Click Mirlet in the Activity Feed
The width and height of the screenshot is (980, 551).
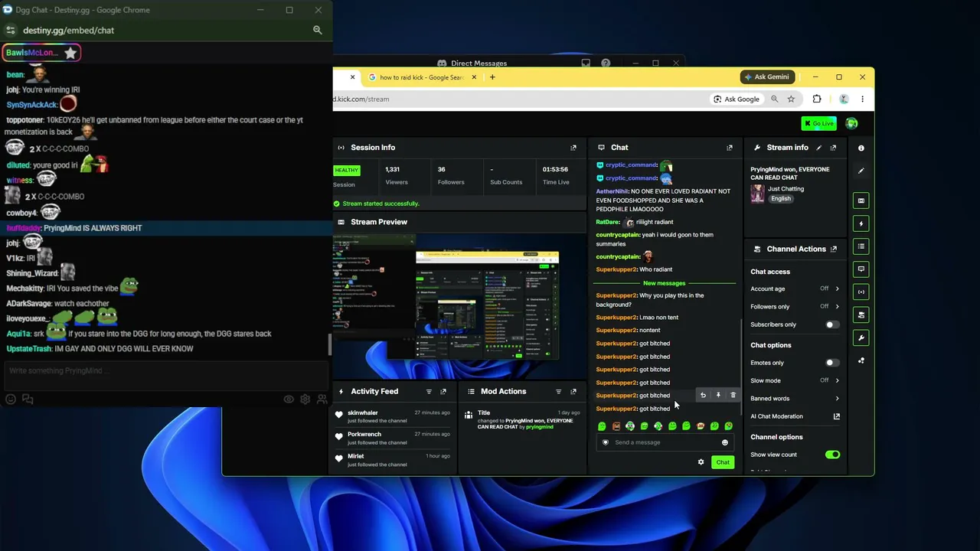(x=356, y=456)
